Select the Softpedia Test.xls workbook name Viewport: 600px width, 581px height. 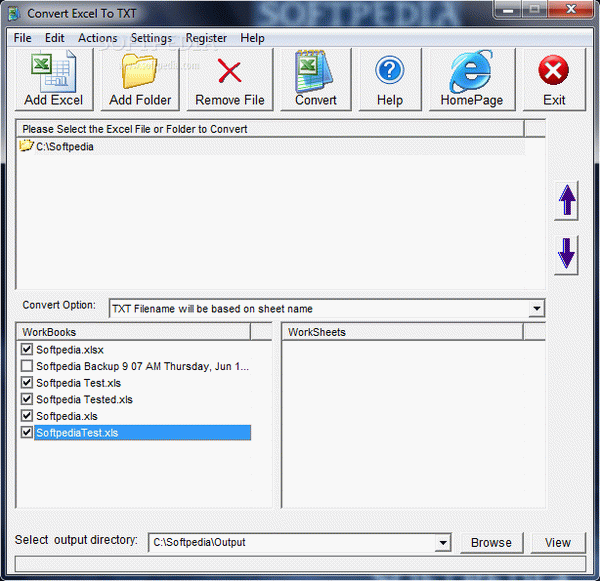coord(78,383)
